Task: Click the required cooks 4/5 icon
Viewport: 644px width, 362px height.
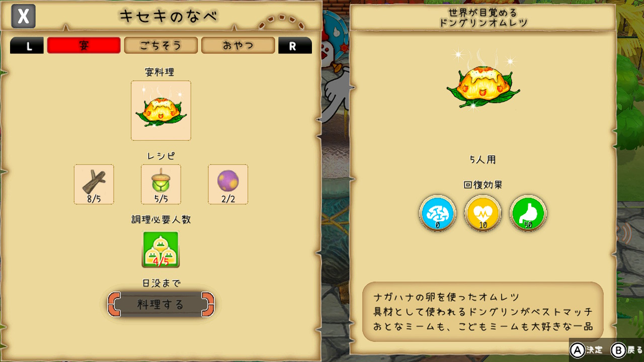Action: (x=161, y=249)
